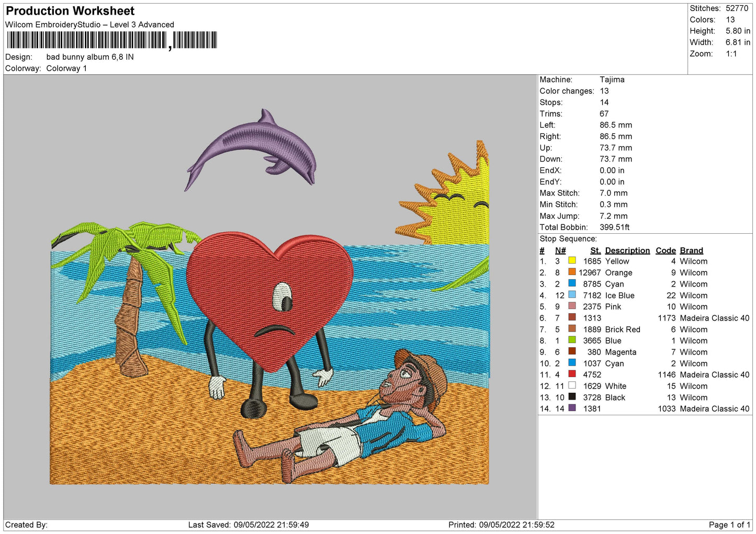The width and height of the screenshot is (756, 534).
Task: Click the red heart character
Action: tap(270, 302)
